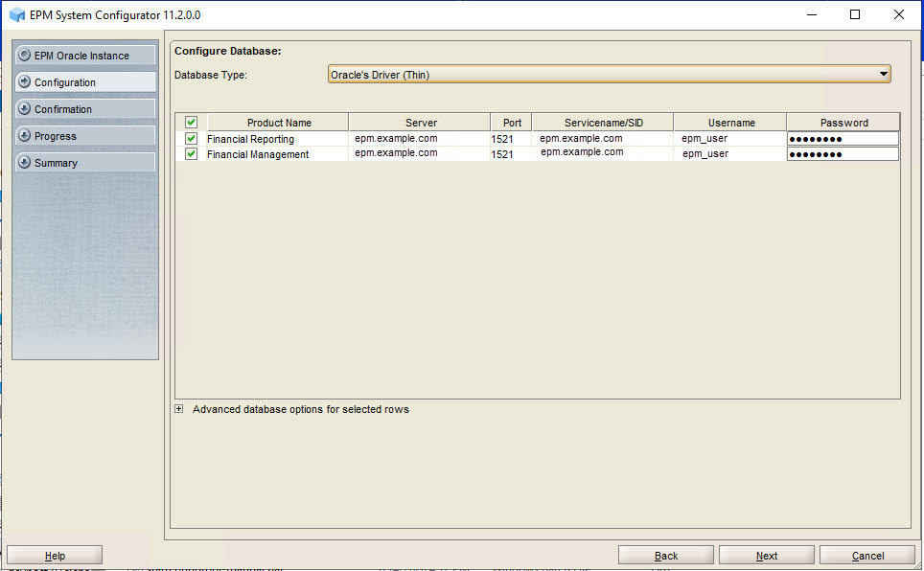
Task: Select the EPM Oracle Instance step
Action: coord(85,55)
